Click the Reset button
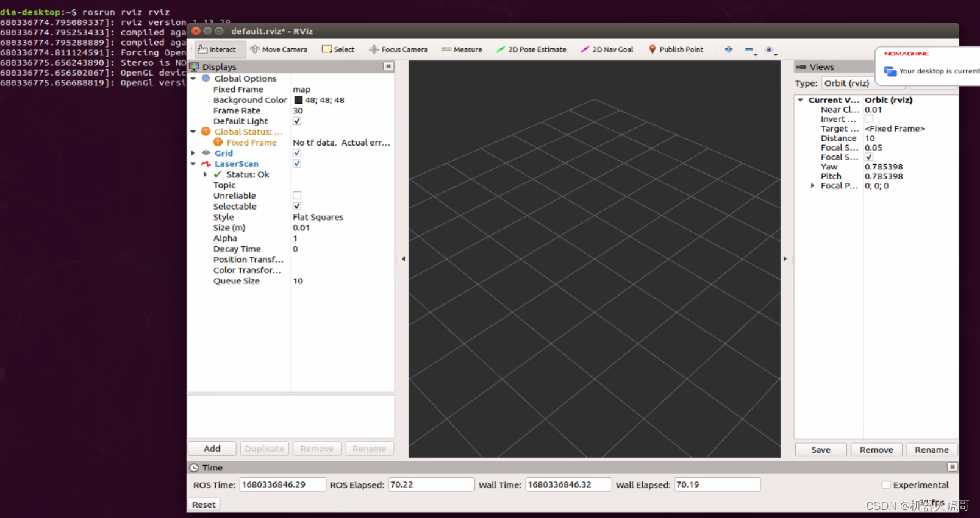 204,505
